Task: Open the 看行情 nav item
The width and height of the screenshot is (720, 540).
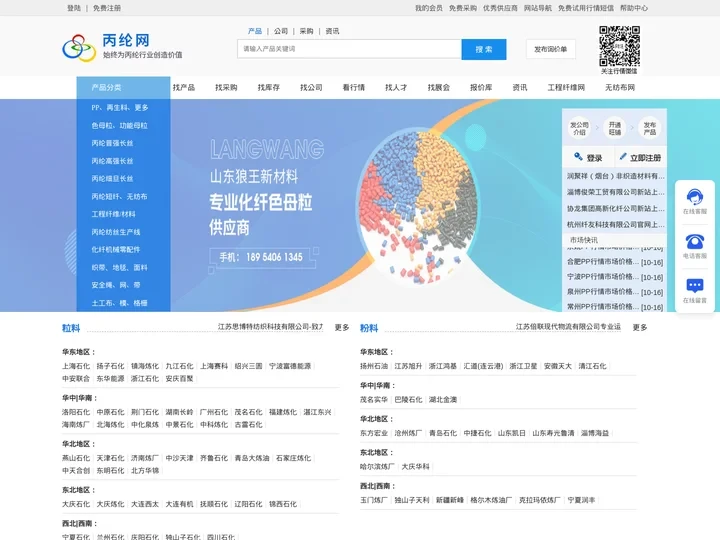Action: (354, 87)
